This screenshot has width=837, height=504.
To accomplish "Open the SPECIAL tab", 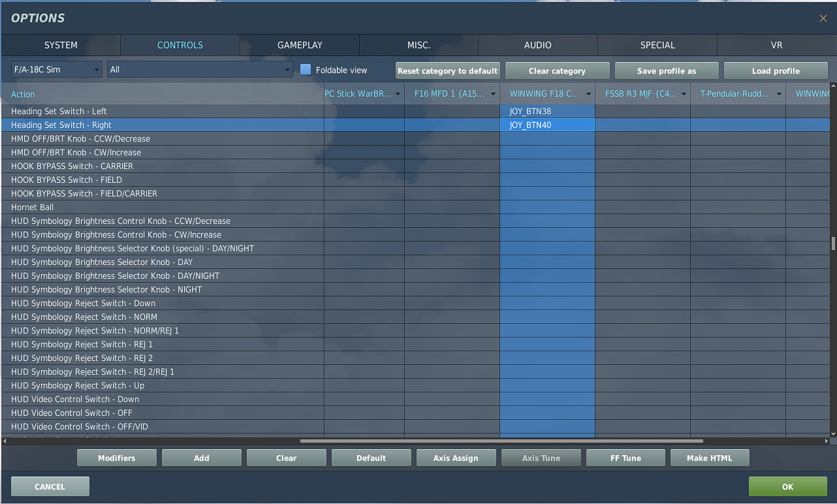I will [x=657, y=45].
